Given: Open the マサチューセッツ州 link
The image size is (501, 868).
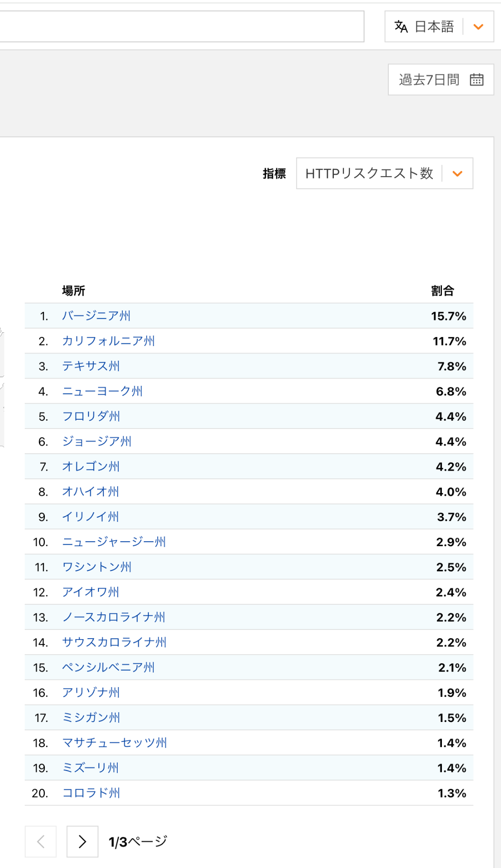Looking at the screenshot, I should point(114,743).
